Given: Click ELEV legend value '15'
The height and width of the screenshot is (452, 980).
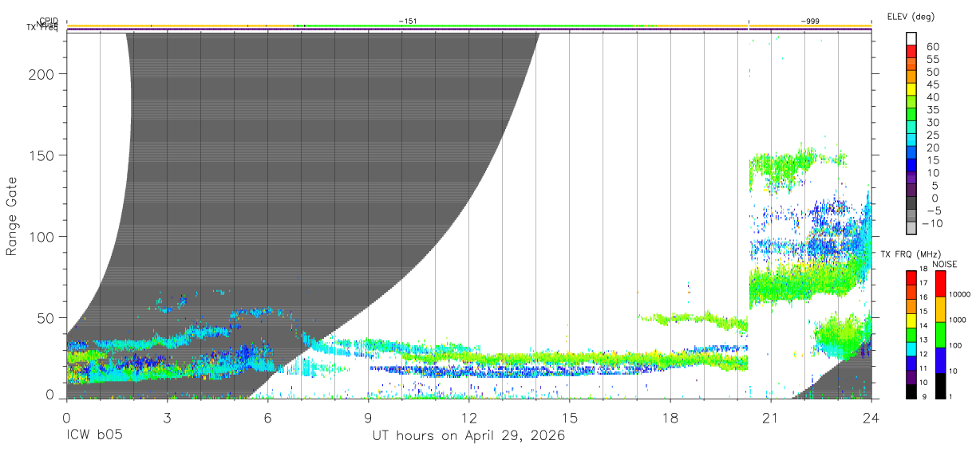Looking at the screenshot, I should pos(932,160).
